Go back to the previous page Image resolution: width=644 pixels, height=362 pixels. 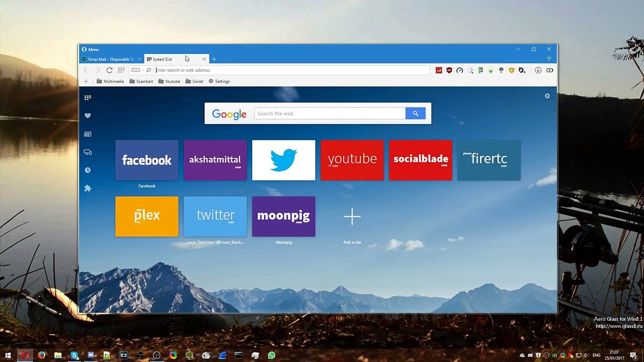pyautogui.click(x=86, y=70)
